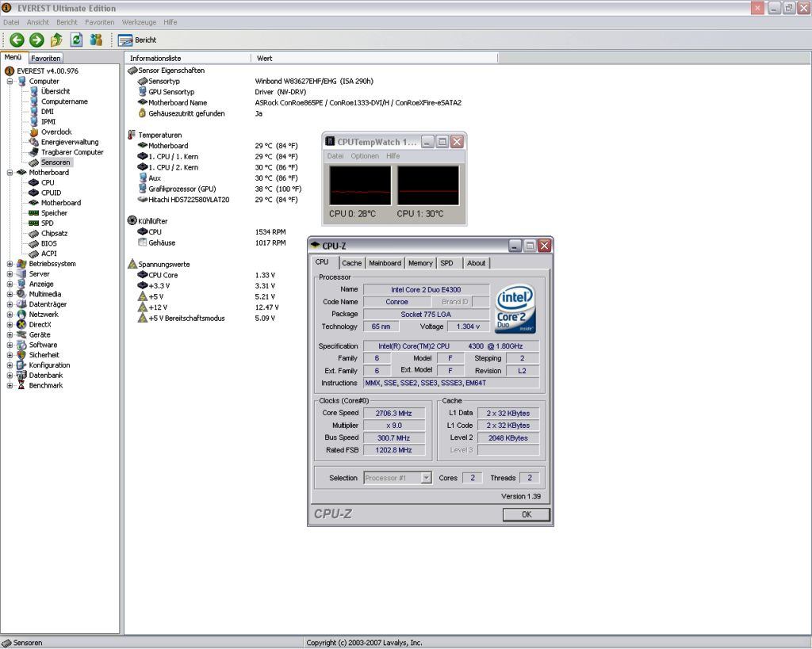Collapse the Computer tree node

point(10,82)
